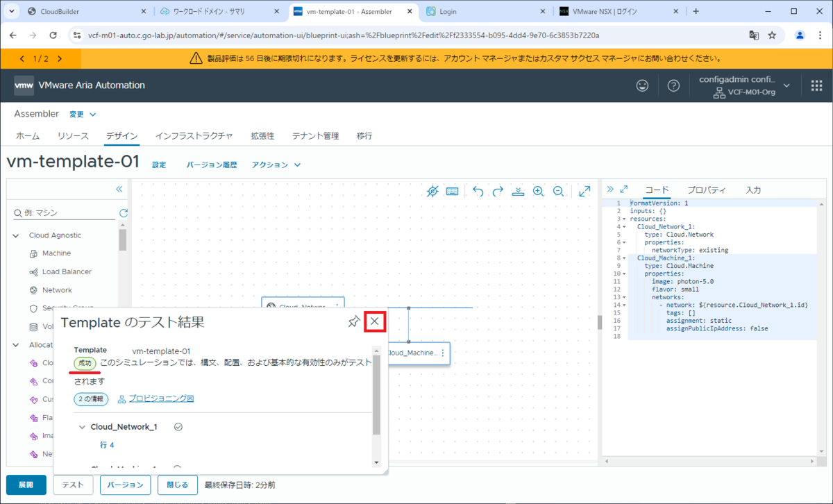Open the バージョン履歴 link
Screen dimensions: 833x504
(x=212, y=165)
